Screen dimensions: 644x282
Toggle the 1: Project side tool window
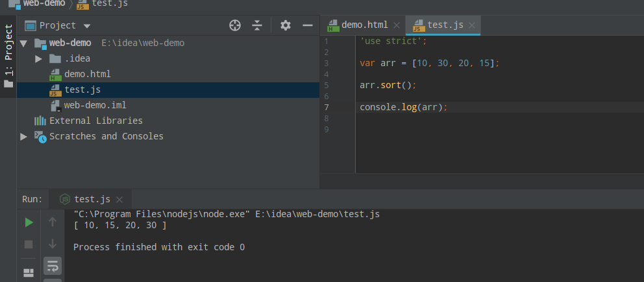[x=8, y=56]
